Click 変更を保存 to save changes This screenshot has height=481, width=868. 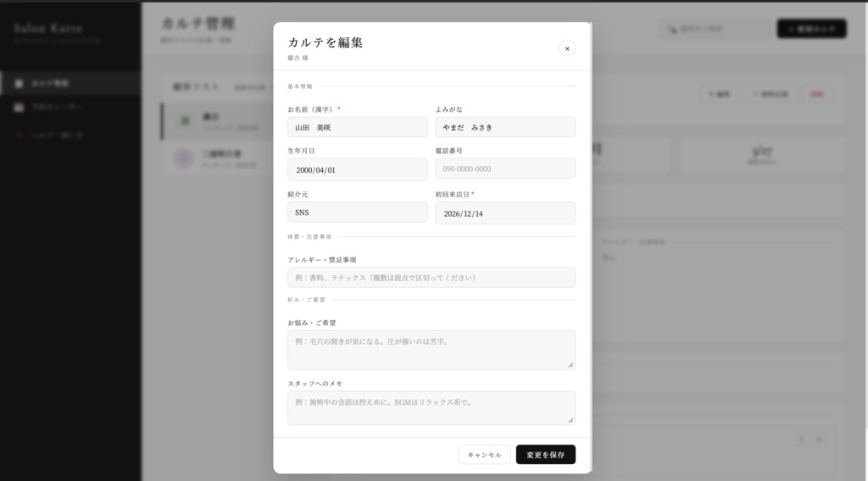coord(546,455)
